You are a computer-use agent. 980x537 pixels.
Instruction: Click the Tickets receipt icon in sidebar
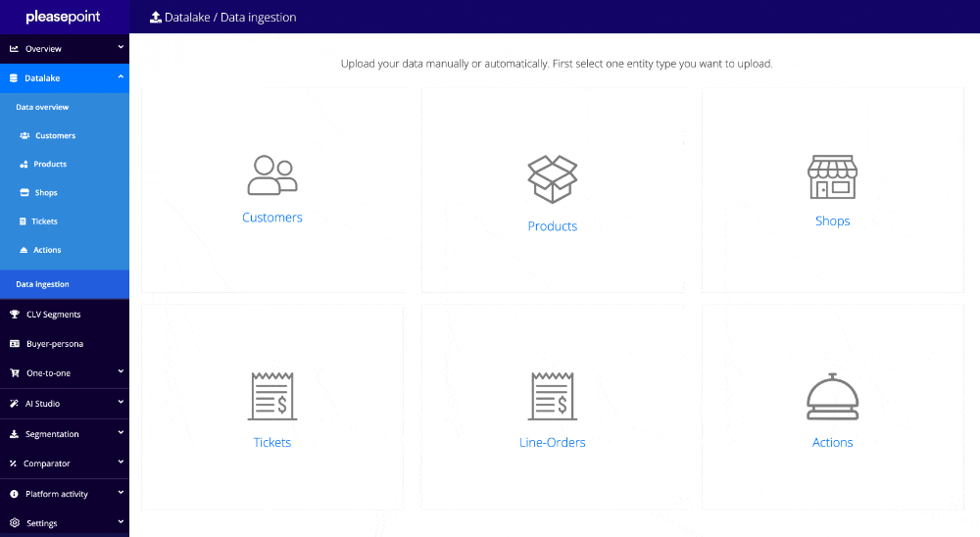point(23,221)
